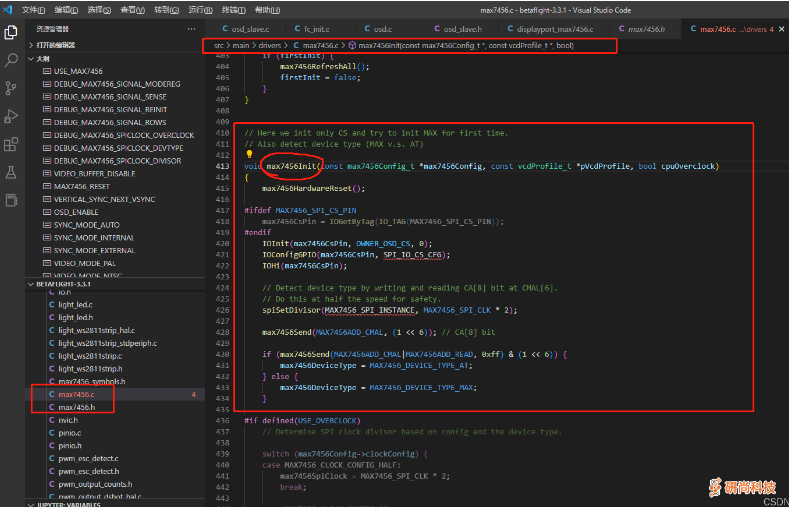Click the lightbulb quick-fix icon at line 412
The image size is (789, 507).
[x=249, y=155]
